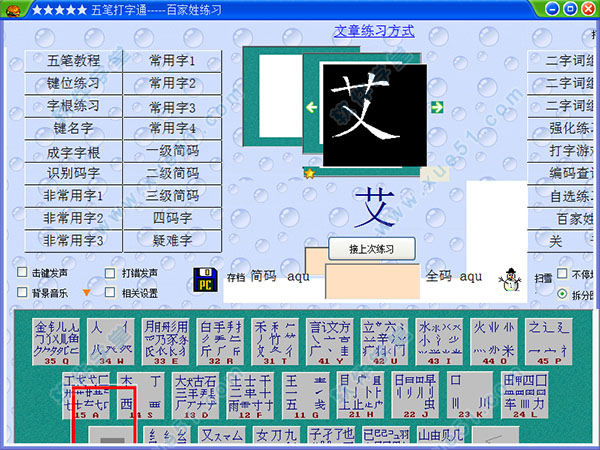The image size is (600, 450).
Task: Enable the 击键发声 checkbox
Action: [22, 272]
